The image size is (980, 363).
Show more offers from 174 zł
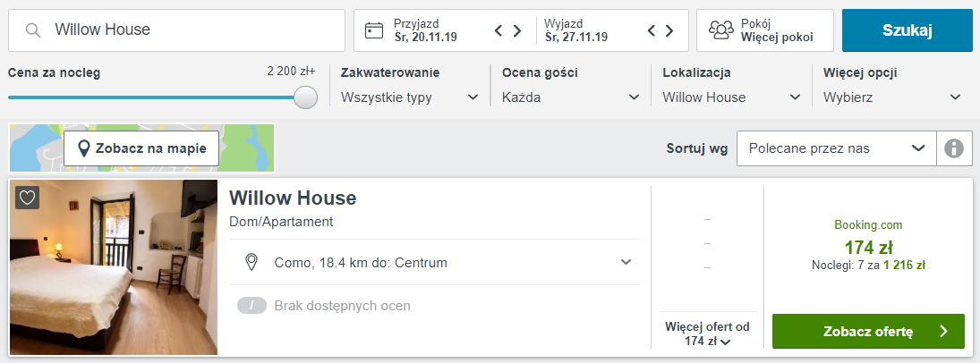[707, 333]
